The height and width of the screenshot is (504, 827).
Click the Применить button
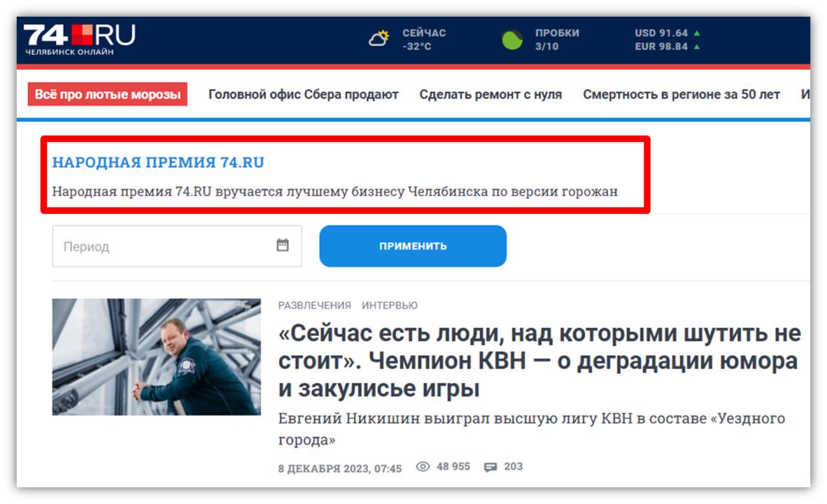click(413, 246)
